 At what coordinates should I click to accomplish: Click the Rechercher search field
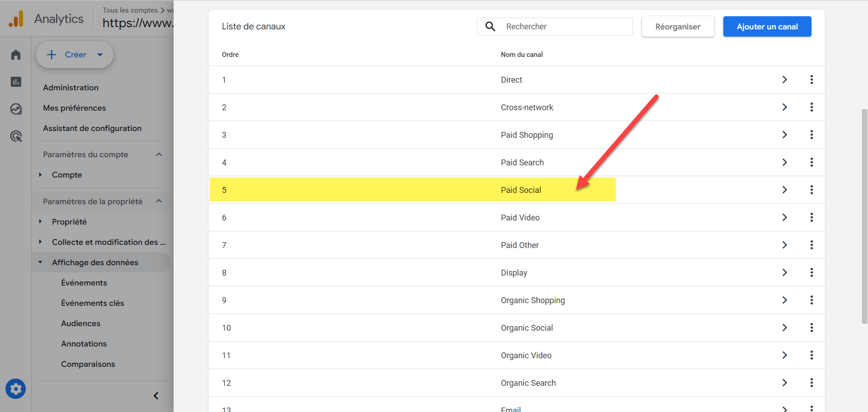565,27
